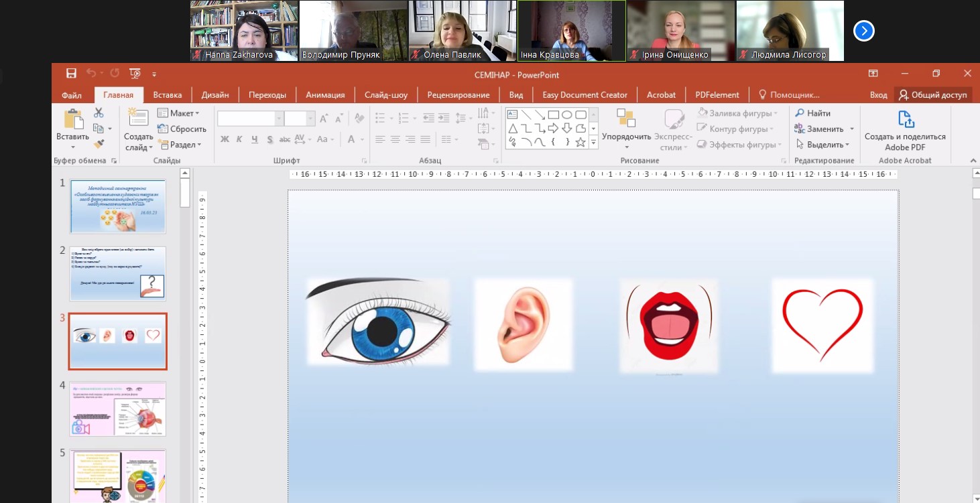
Task: Toggle bold Ж formatting
Action: (225, 139)
